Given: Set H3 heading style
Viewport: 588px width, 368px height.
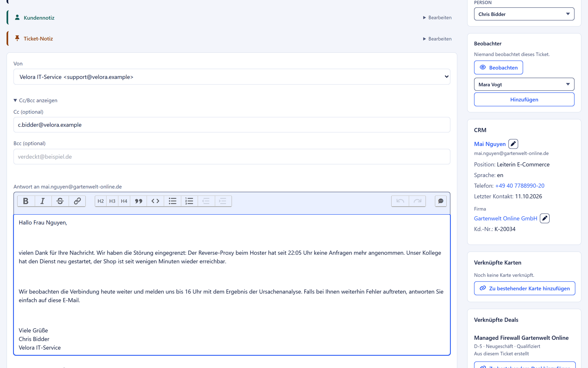Looking at the screenshot, I should [112, 201].
